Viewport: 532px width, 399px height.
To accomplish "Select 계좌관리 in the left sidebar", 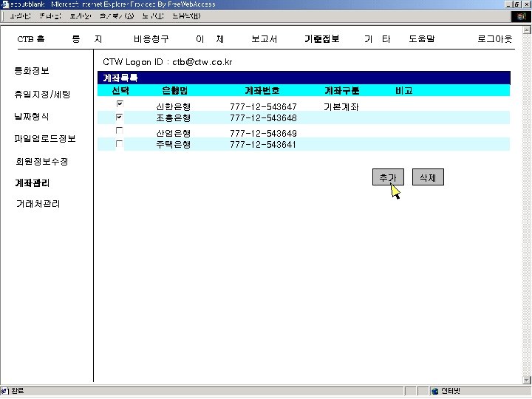I will point(33,183).
